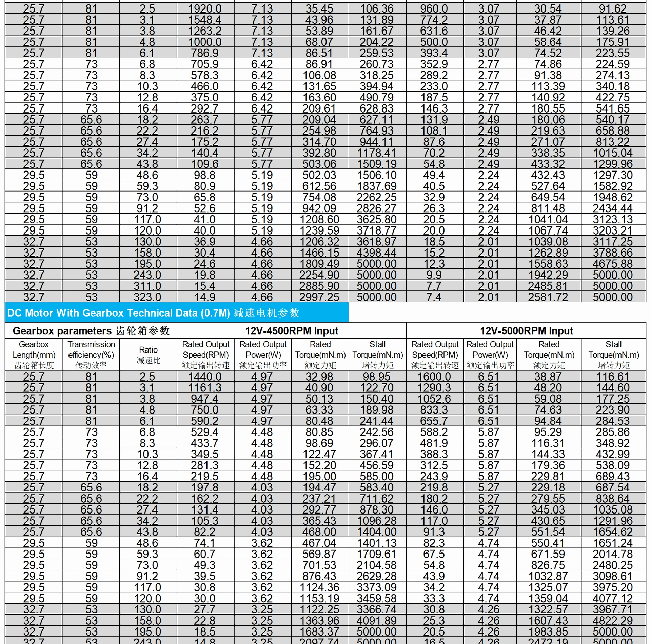Pick the rated torque 2997.25

[x=319, y=297]
